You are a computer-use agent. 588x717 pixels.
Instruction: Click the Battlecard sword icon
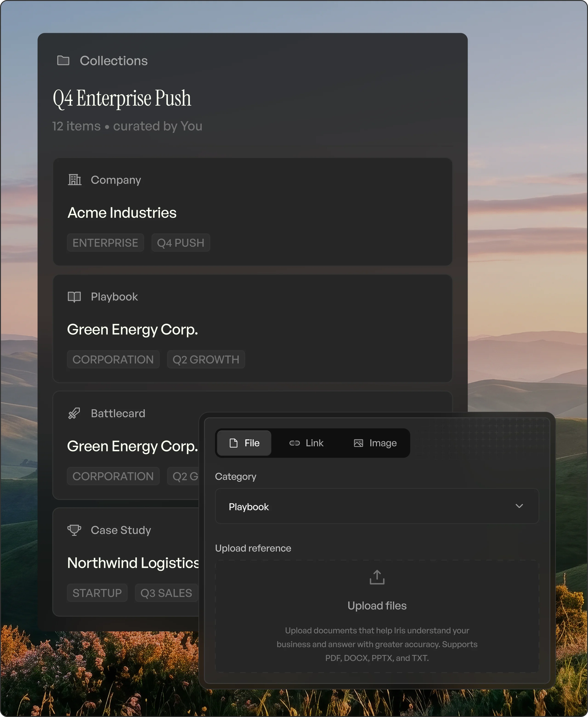click(74, 413)
